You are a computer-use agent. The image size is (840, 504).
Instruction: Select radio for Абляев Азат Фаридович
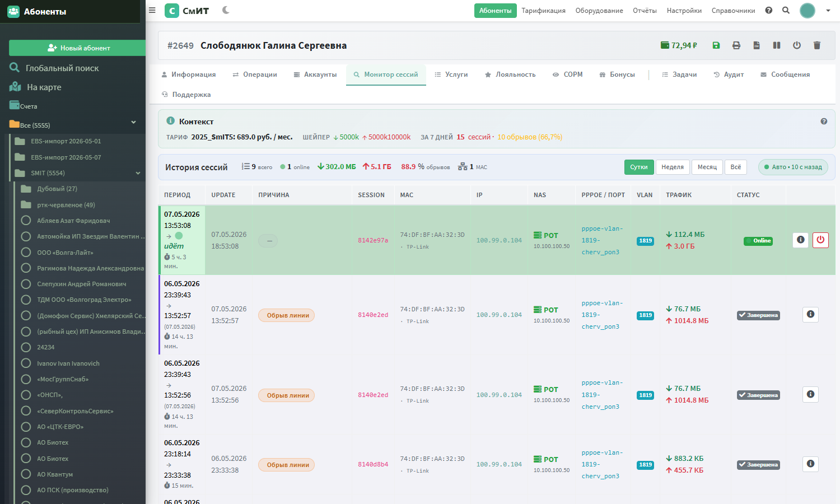(26, 221)
